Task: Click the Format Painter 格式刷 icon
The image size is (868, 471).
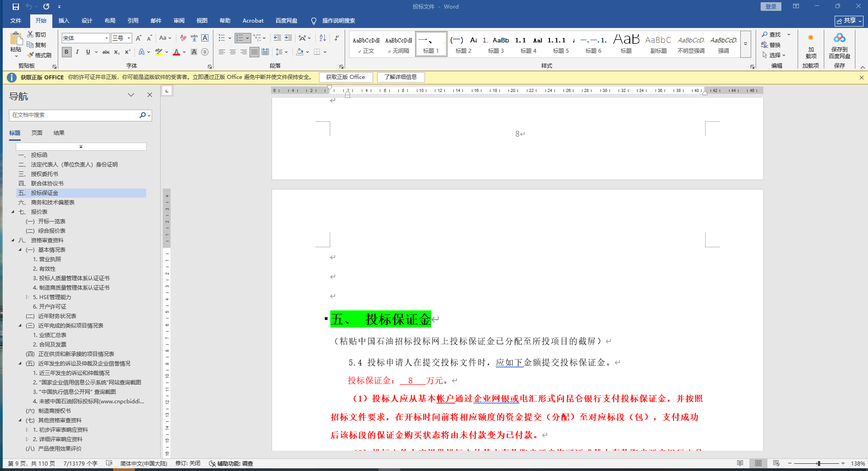Action: point(30,55)
